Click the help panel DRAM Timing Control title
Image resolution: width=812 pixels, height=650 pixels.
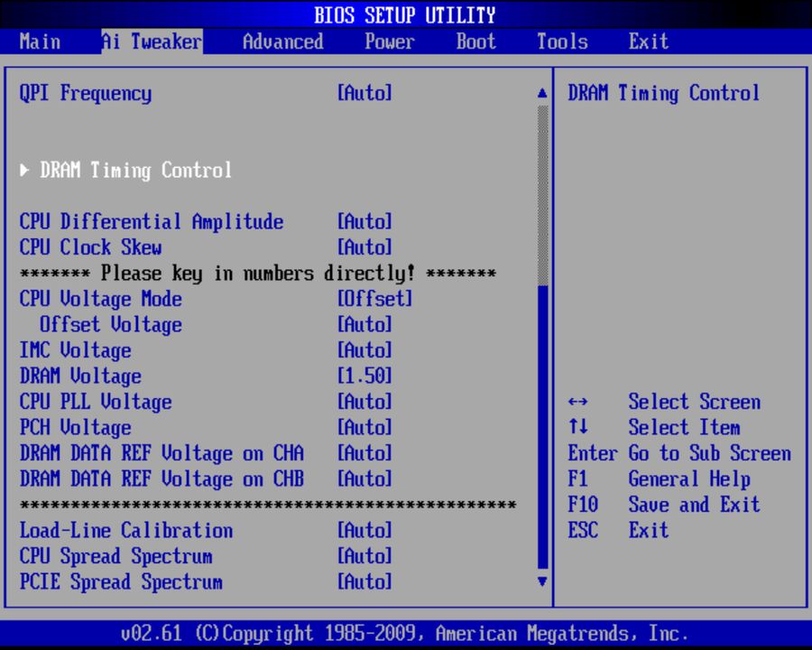tap(664, 94)
